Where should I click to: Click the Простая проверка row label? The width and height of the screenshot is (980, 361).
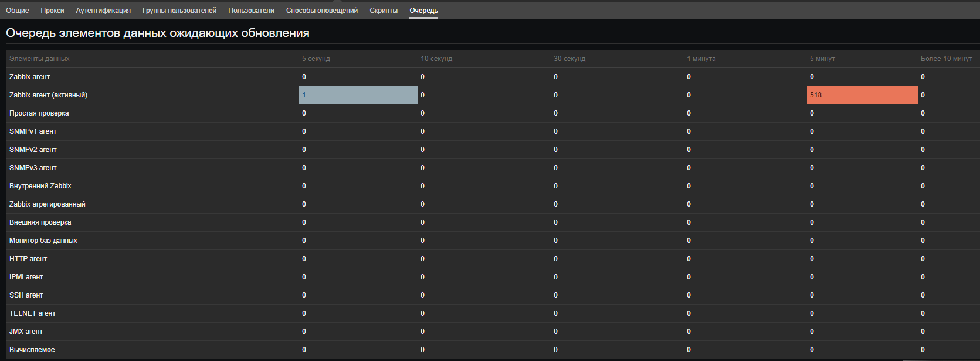pos(39,113)
